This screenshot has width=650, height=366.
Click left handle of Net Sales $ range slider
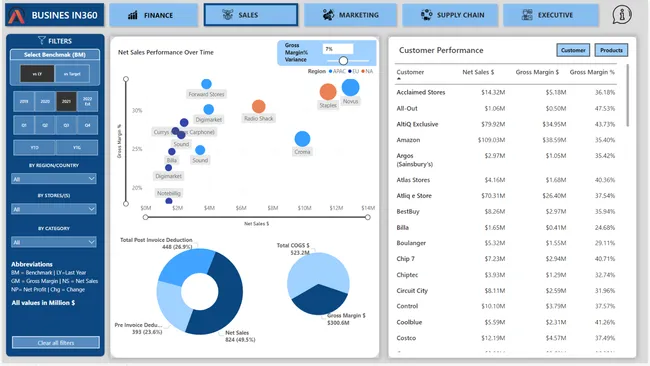146,217
